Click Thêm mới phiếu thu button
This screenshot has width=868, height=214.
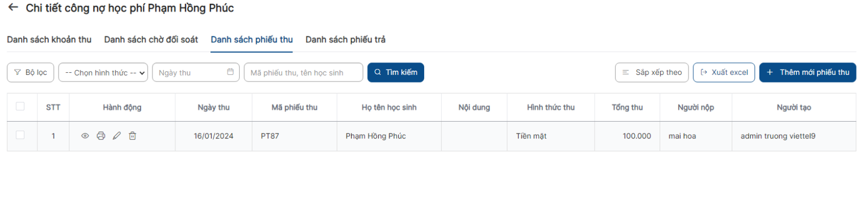click(808, 72)
